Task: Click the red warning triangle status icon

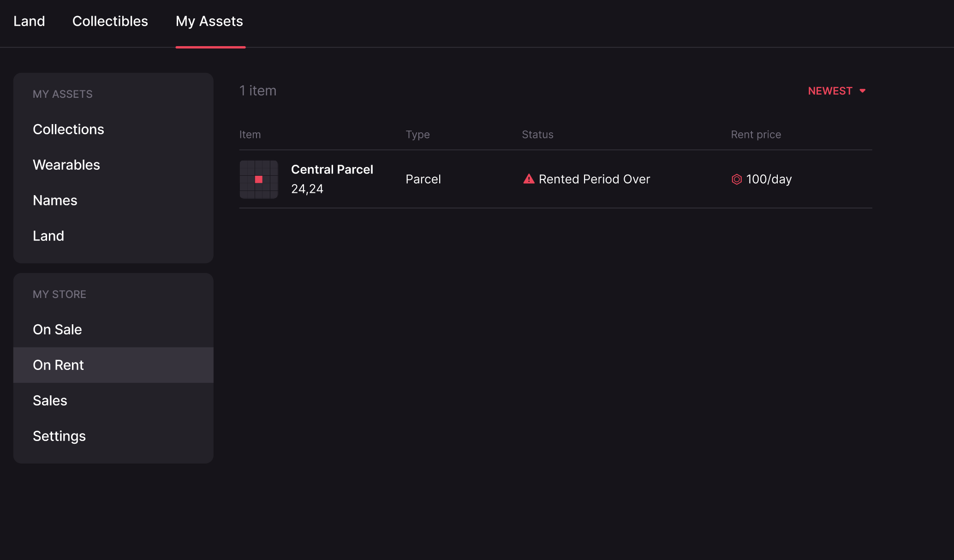Action: point(529,179)
